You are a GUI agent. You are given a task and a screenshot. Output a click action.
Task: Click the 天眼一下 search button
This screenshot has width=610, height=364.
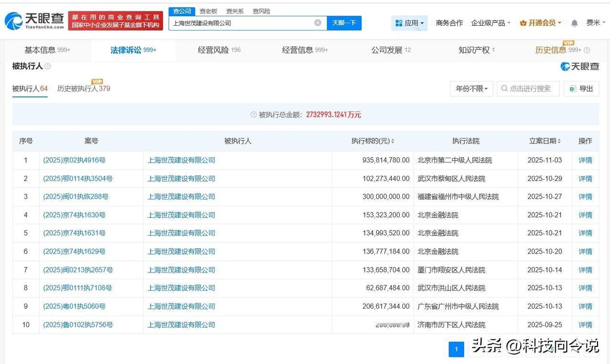[x=344, y=22]
